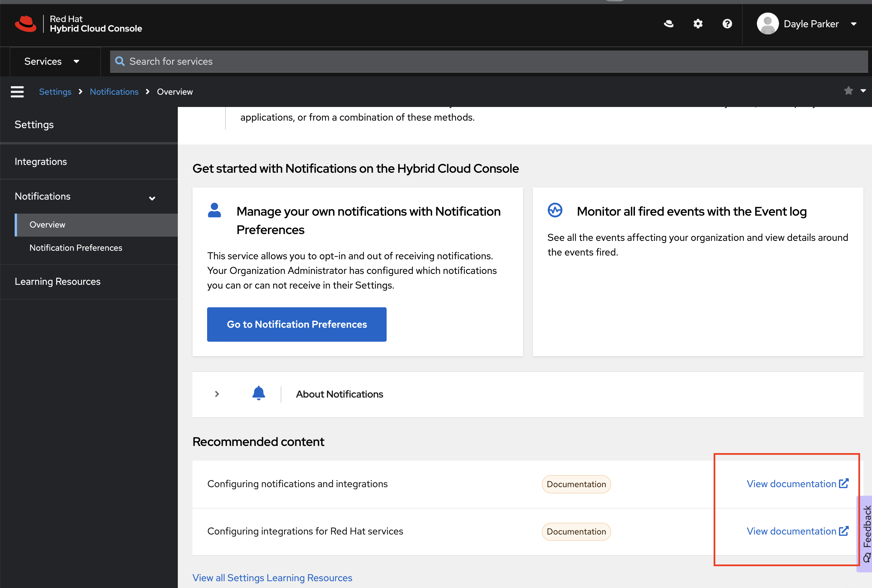The height and width of the screenshot is (588, 872).
Task: Open Integrations in the sidebar
Action: [x=41, y=161]
